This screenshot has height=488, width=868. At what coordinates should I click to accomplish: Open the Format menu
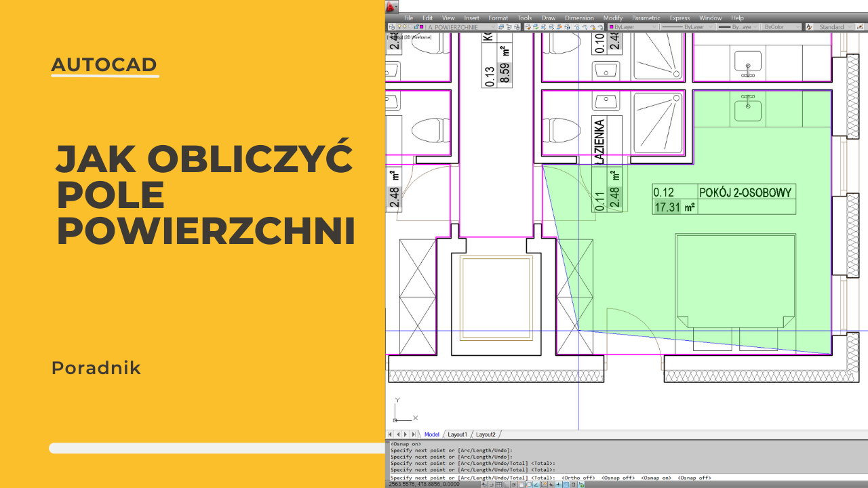coord(498,18)
